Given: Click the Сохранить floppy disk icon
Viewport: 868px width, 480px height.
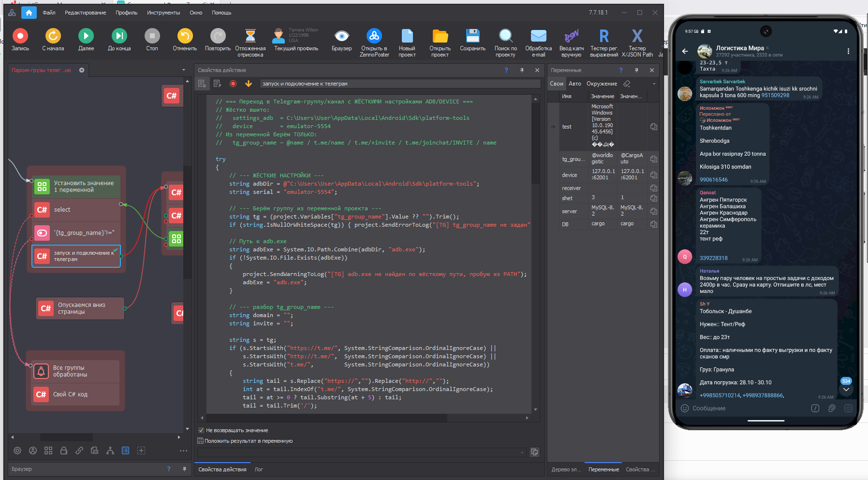Looking at the screenshot, I should click(472, 36).
